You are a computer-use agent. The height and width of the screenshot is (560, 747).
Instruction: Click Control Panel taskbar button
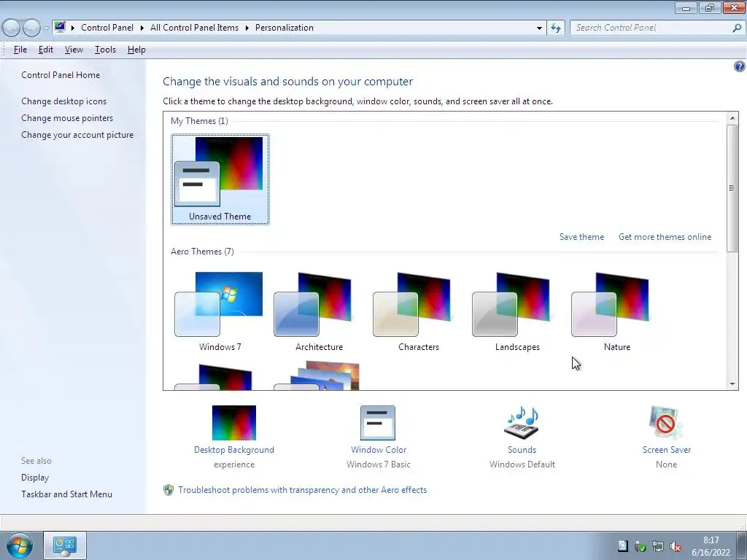point(65,545)
